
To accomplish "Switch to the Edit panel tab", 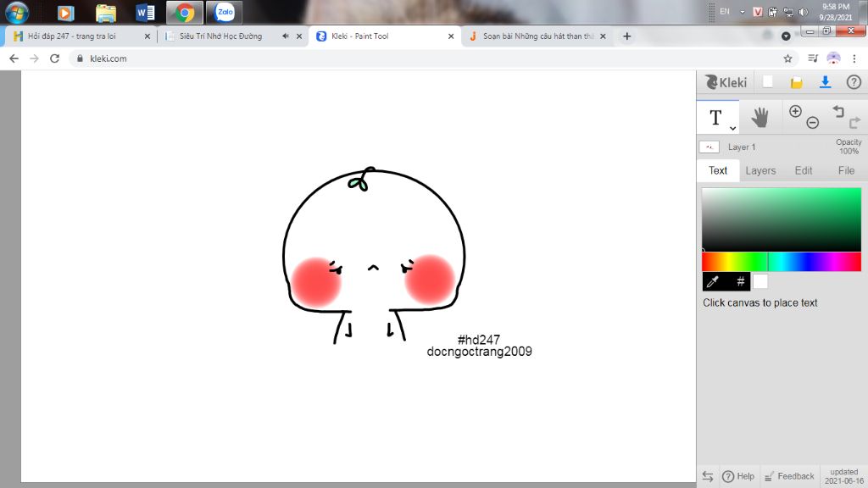I will coord(804,170).
